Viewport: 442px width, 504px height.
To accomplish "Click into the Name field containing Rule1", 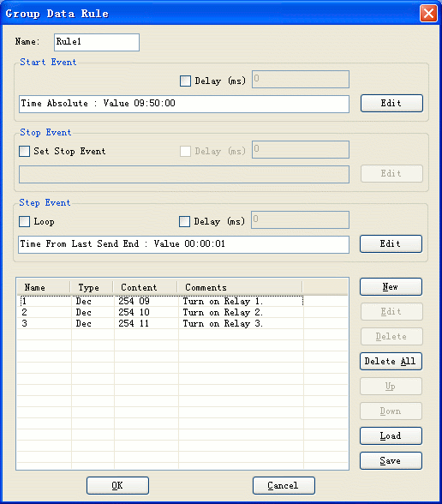I will [97, 42].
